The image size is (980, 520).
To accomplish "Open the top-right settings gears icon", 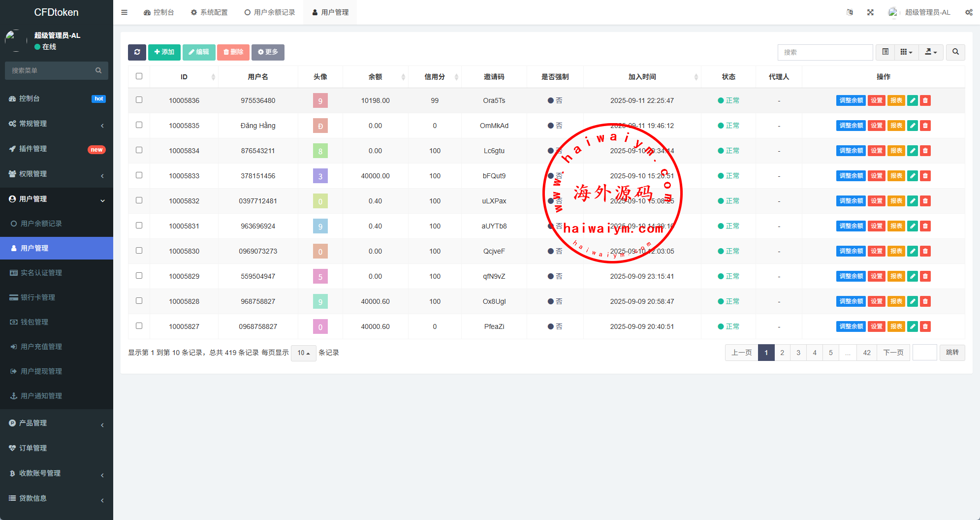I will click(969, 12).
